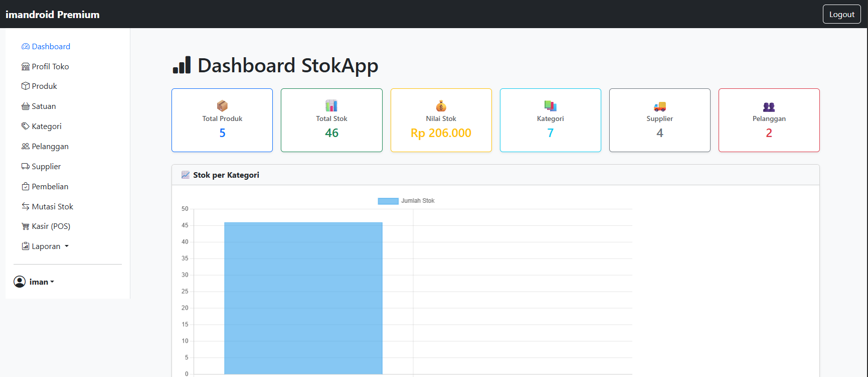Viewport: 868px width, 377px height.
Task: Click the report chart icon beside Laporan
Action: click(26, 246)
